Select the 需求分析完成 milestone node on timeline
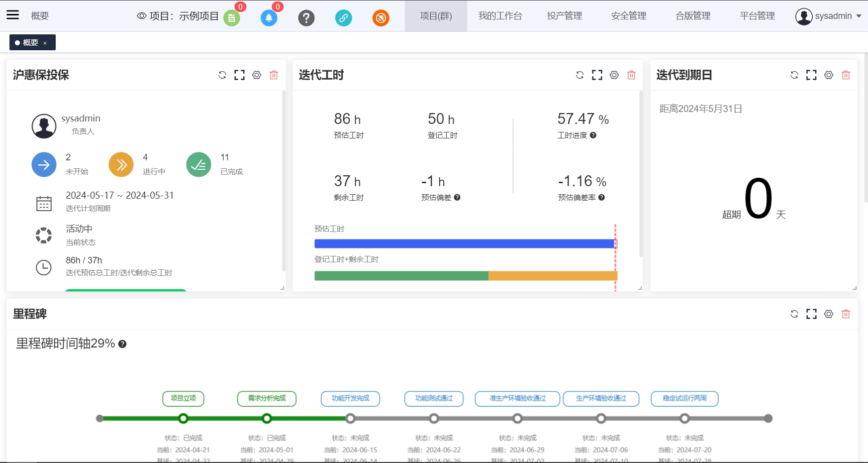Viewport: 868px width, 463px height. pyautogui.click(x=267, y=419)
